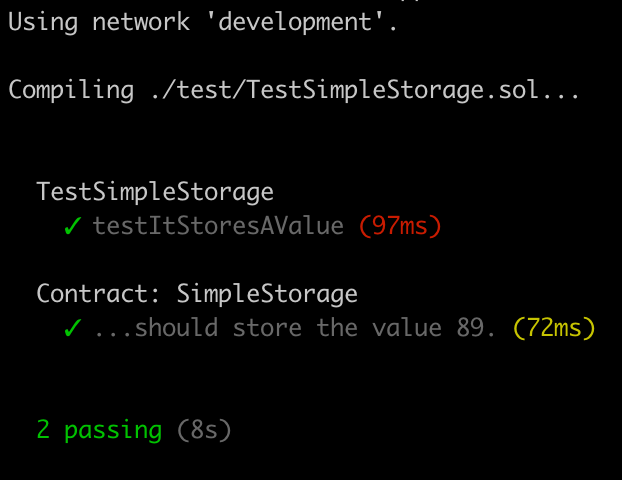Click the red (97ms) duration
Screen dimensions: 622x480
(400, 226)
